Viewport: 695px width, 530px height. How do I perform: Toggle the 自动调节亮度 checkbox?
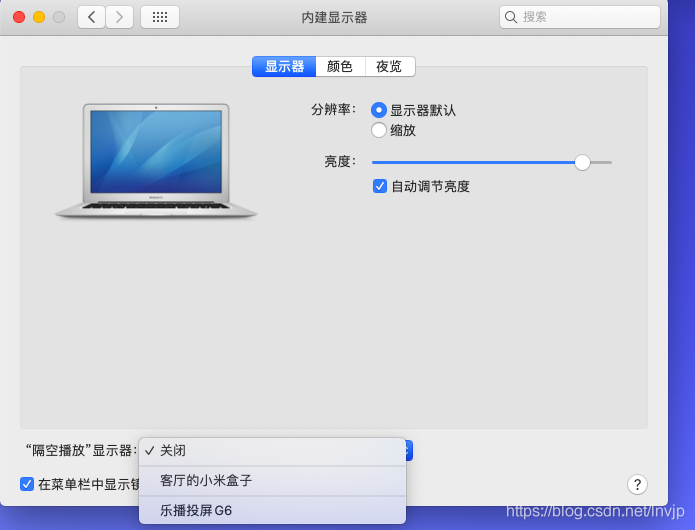380,186
